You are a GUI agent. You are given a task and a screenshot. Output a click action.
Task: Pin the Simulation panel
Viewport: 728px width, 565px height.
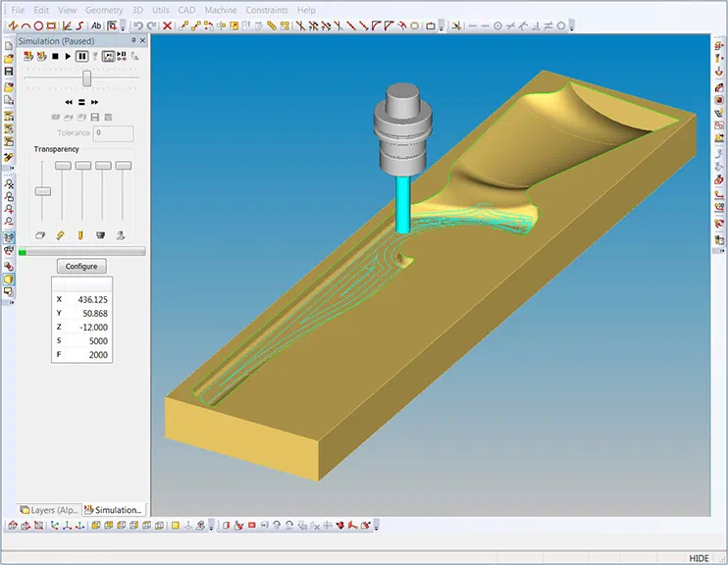[x=133, y=40]
